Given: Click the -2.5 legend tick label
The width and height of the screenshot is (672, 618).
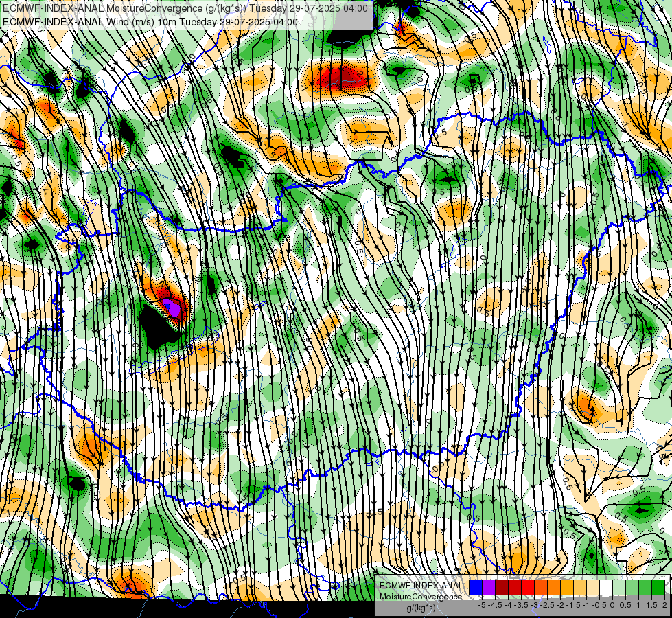Looking at the screenshot, I should (x=547, y=605).
